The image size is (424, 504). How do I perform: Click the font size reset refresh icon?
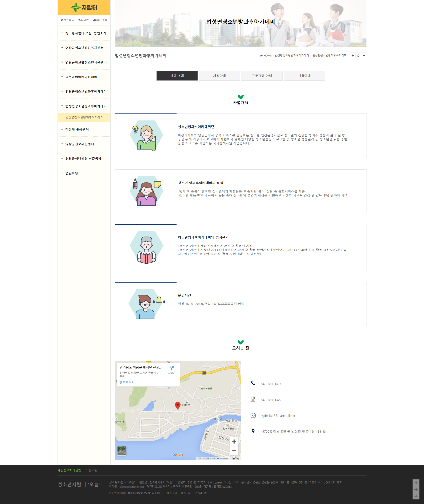[x=358, y=56]
